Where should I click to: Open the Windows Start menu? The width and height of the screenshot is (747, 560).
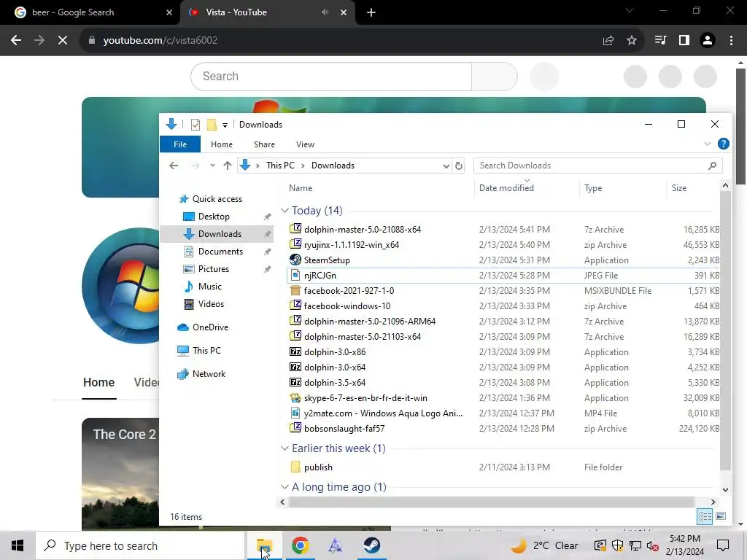coord(18,545)
